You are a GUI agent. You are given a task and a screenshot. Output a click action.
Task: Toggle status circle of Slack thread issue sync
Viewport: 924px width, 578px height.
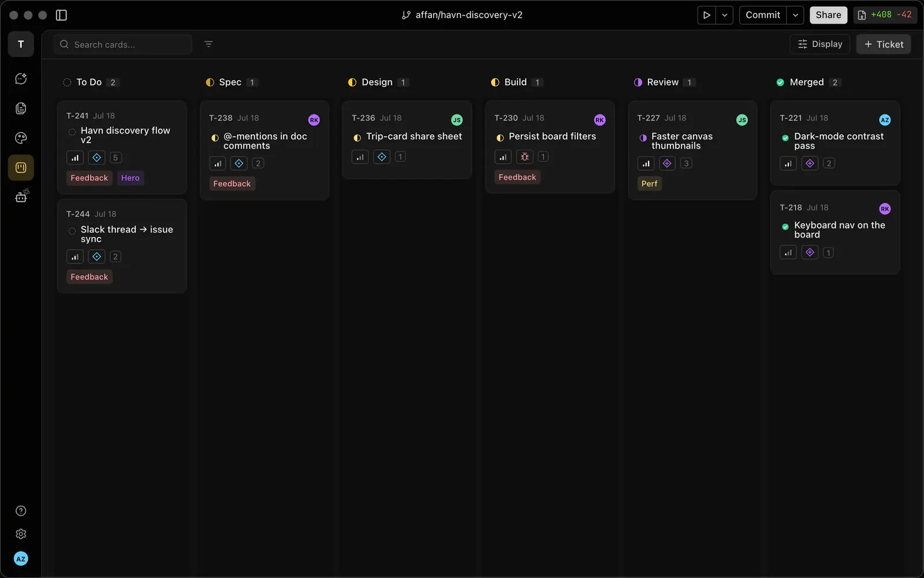(x=72, y=231)
